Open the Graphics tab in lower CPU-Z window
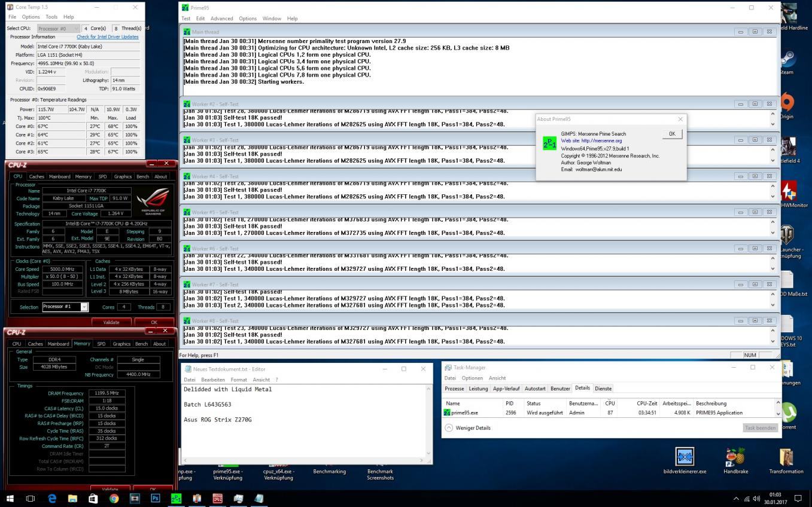 coord(121,344)
